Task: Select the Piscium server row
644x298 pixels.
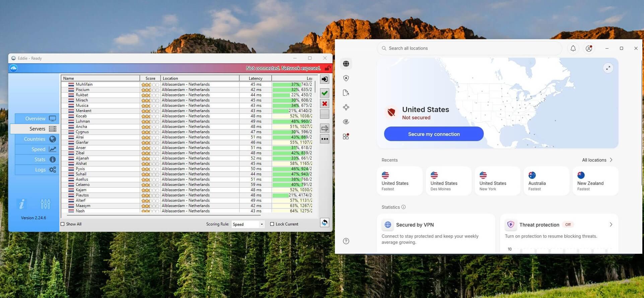Action: 187,90
